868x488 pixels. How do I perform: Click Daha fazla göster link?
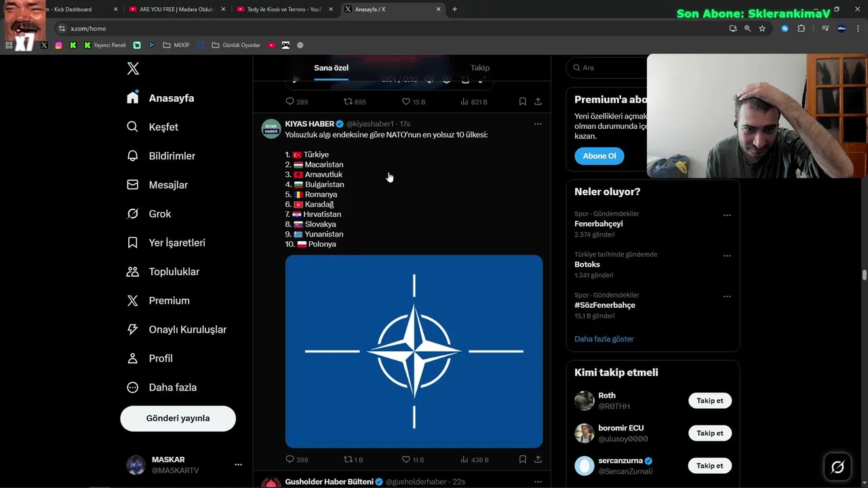pyautogui.click(x=604, y=339)
